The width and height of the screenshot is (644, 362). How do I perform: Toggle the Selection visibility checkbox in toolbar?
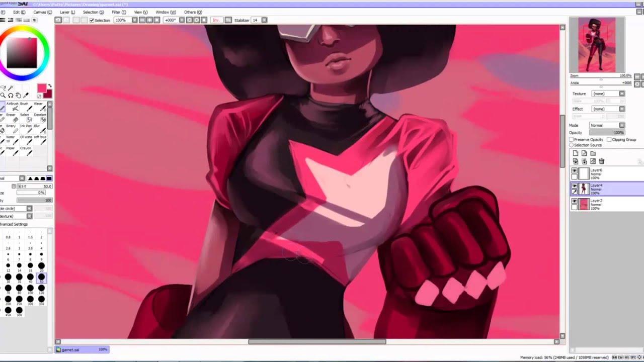click(92, 20)
